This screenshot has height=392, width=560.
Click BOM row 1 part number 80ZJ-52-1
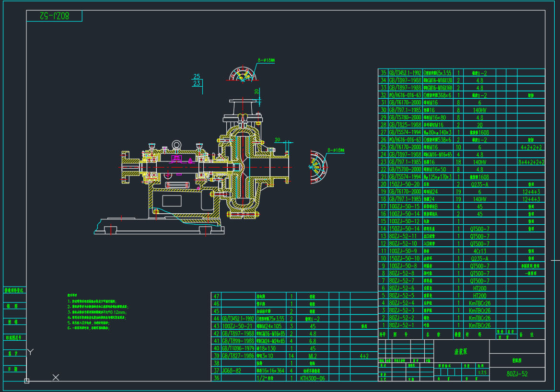click(x=402, y=325)
